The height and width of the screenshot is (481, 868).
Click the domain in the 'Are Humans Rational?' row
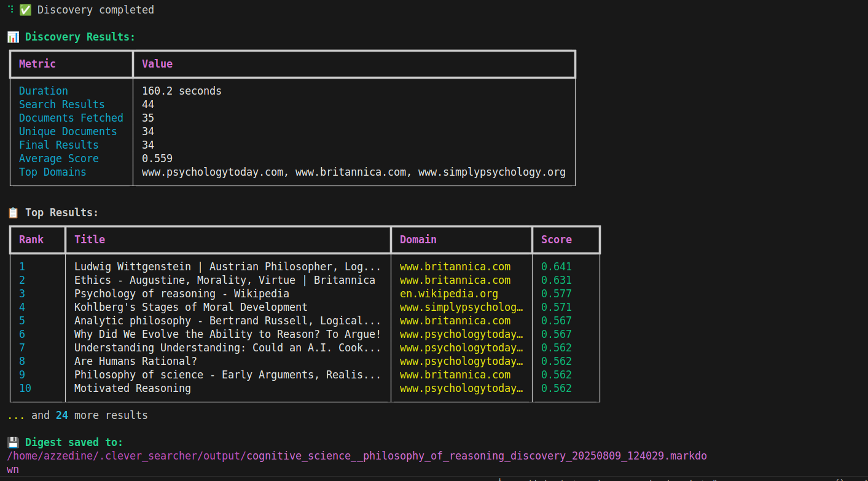(461, 361)
